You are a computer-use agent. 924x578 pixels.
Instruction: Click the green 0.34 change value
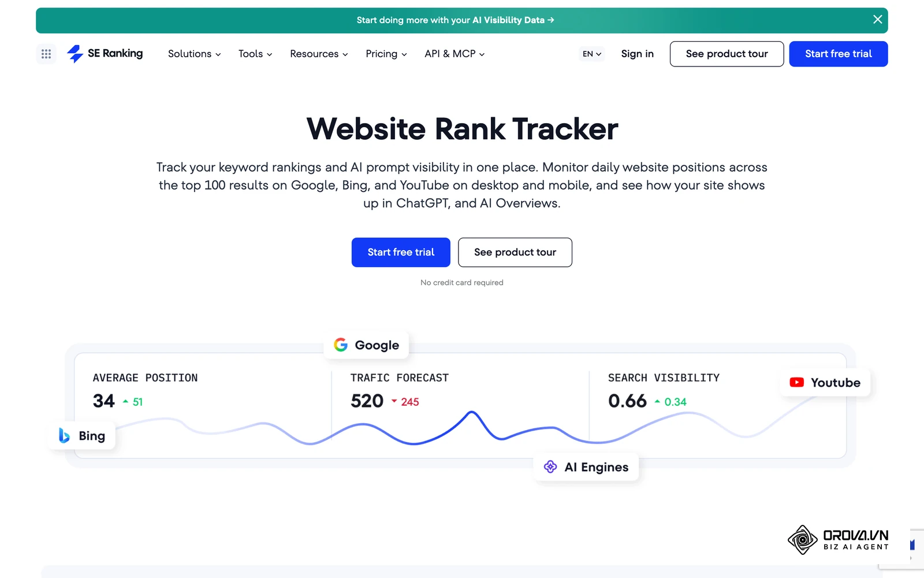pyautogui.click(x=675, y=402)
